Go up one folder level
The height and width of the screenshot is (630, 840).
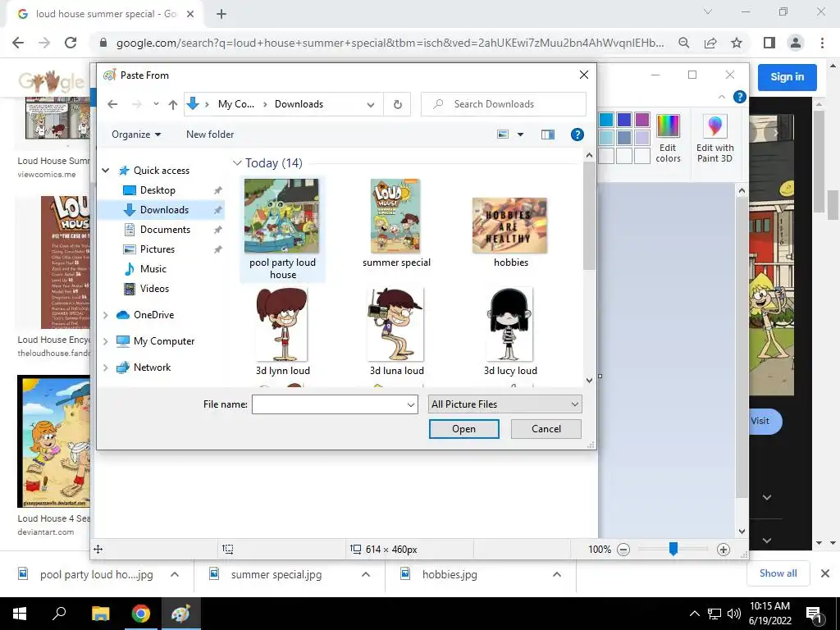[x=172, y=104]
